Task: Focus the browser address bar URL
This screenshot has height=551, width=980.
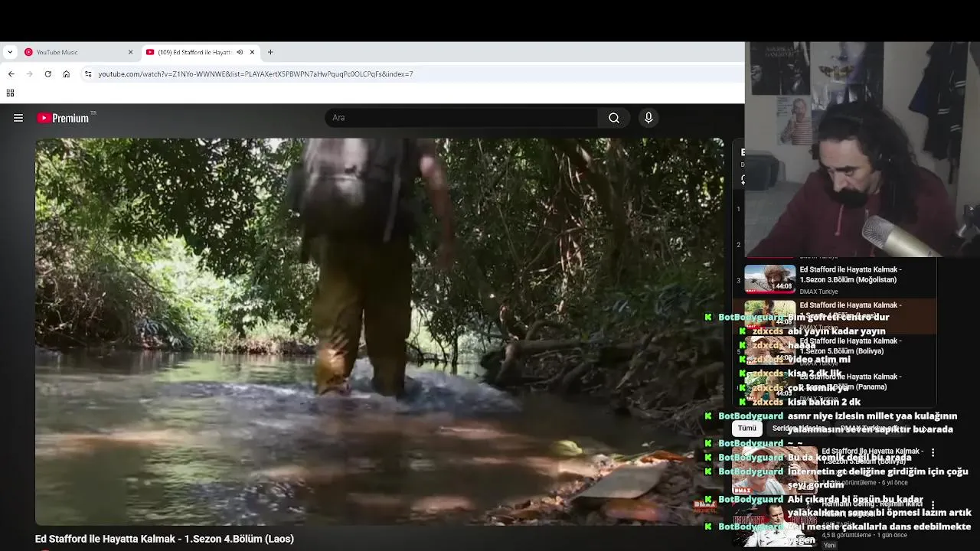Action: point(256,74)
